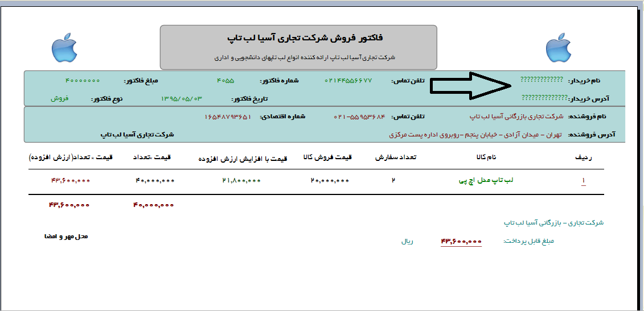Click the قیمت × تعداد(ارزش افزوده) column header
Image resolution: width=644 pixels, height=311 pixels.
point(71,157)
